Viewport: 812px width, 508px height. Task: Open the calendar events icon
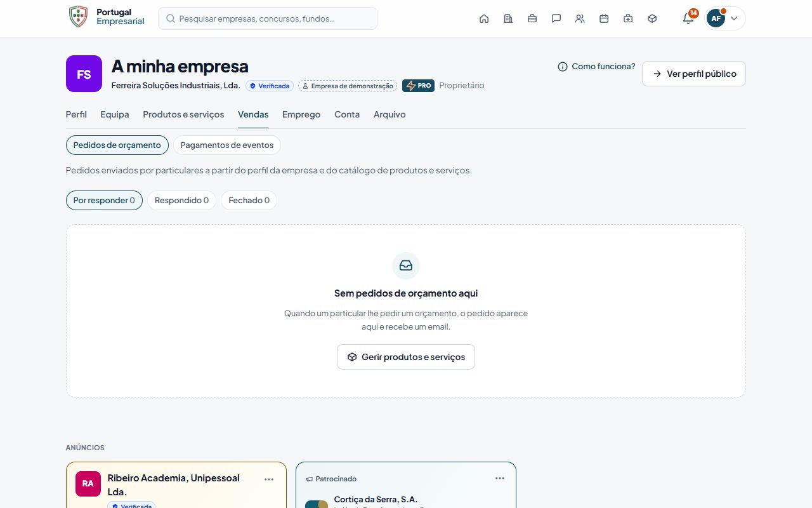[604, 18]
